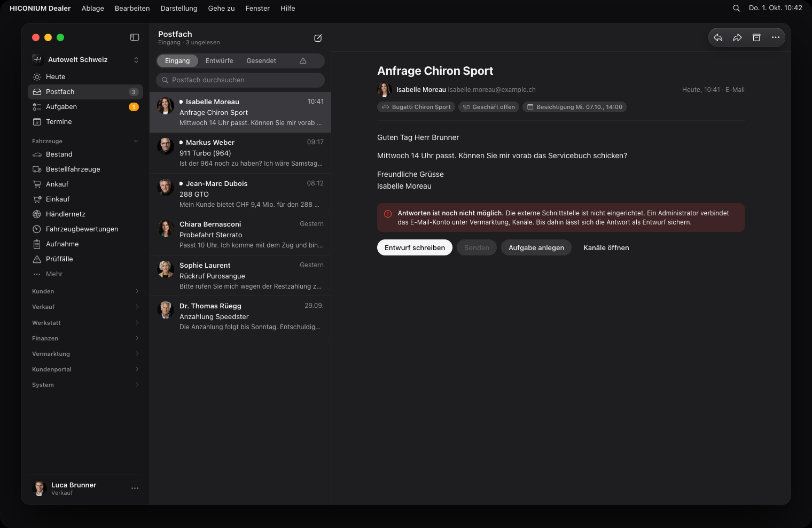
Task: Click the Postfach durchsuchen search field
Action: [240, 80]
